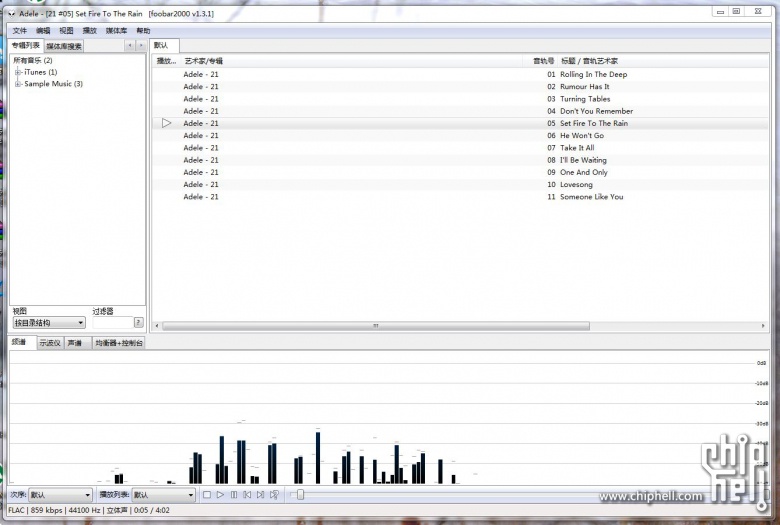Select track 10 Lovesong
Viewport: 780px width, 525px height.
460,185
